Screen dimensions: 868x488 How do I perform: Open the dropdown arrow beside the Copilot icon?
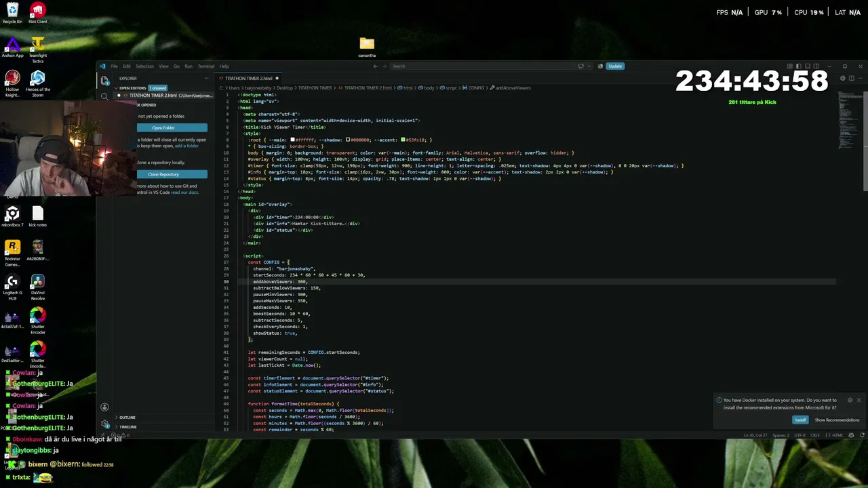pos(589,66)
